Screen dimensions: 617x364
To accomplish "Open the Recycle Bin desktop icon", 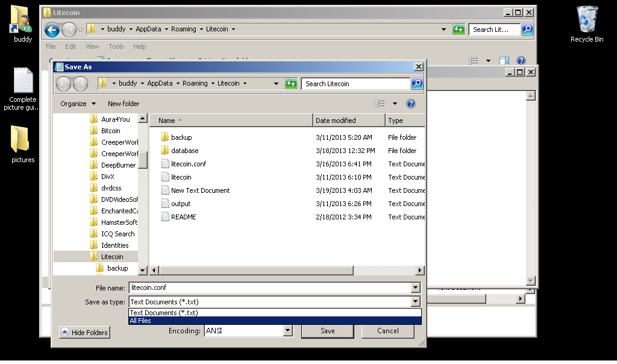I will [587, 19].
